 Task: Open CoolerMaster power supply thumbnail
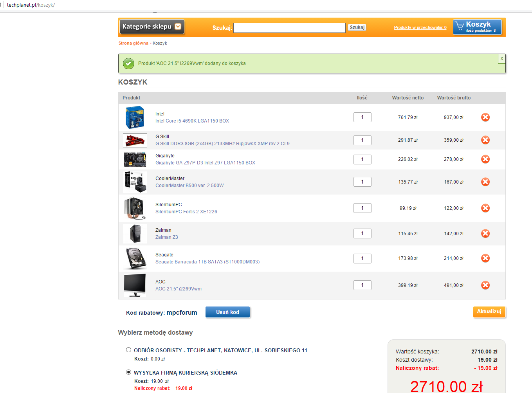(135, 182)
